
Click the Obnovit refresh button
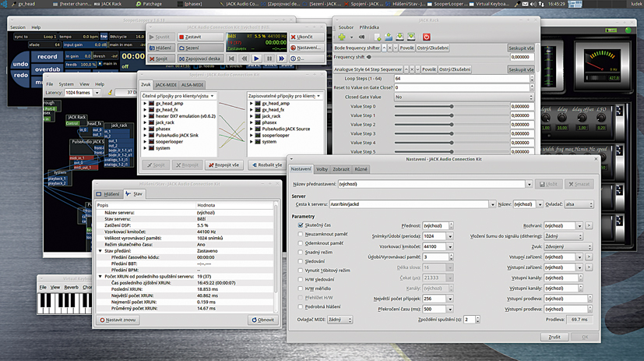(x=263, y=320)
